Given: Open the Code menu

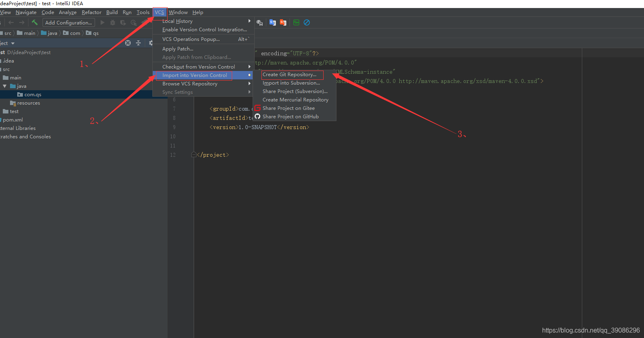Looking at the screenshot, I should 48,12.
